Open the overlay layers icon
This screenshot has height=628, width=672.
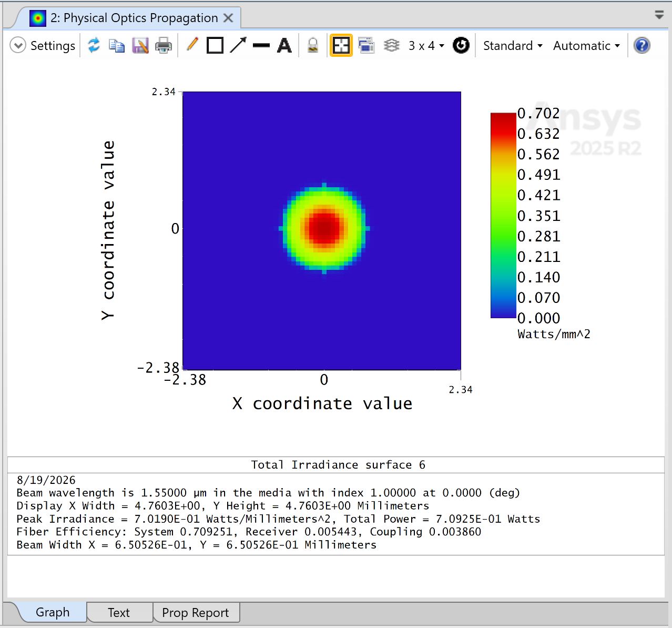pyautogui.click(x=392, y=45)
